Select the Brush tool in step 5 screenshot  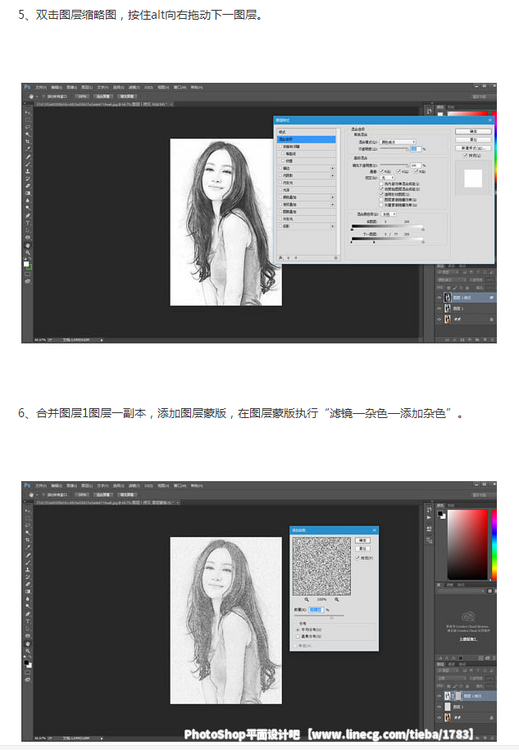click(28, 165)
